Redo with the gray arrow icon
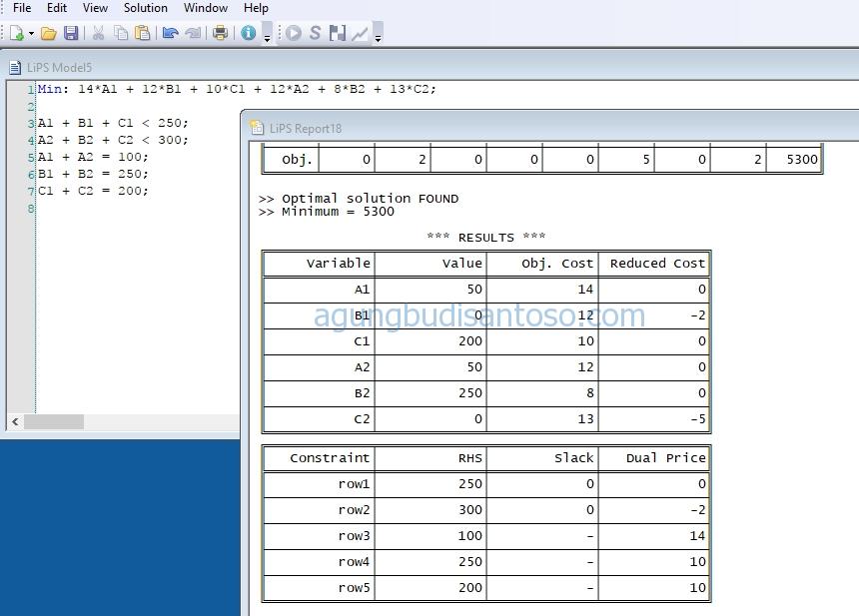The height and width of the screenshot is (616, 859). pyautogui.click(x=193, y=33)
